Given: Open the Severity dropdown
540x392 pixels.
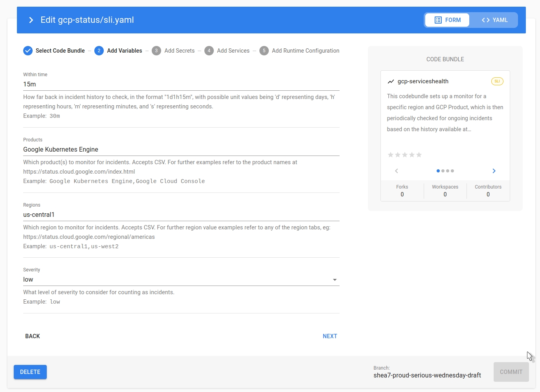Looking at the screenshot, I should click(335, 279).
